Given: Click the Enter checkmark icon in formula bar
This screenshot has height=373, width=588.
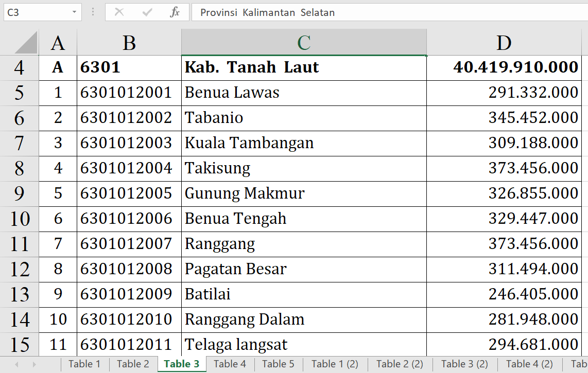Looking at the screenshot, I should coord(147,12).
